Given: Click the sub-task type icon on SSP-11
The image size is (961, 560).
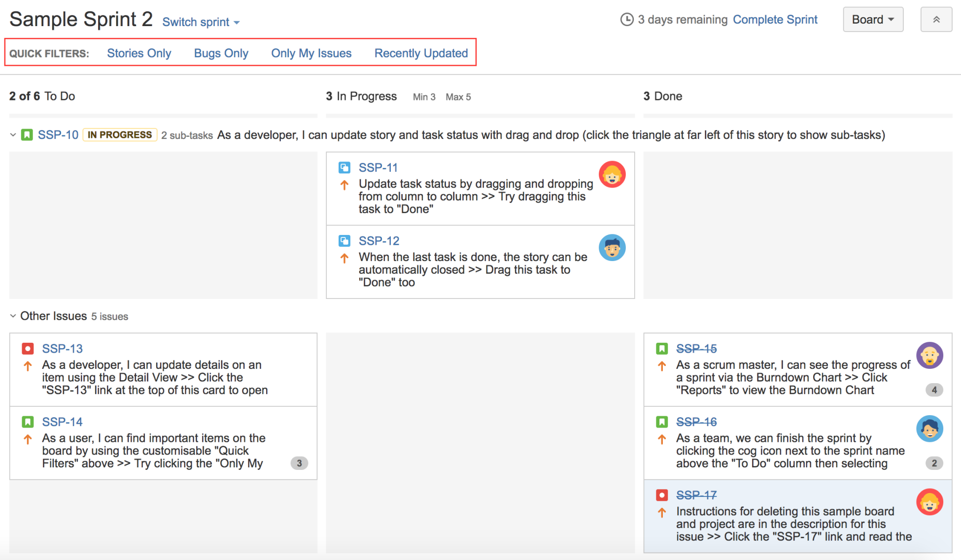Looking at the screenshot, I should pos(344,167).
